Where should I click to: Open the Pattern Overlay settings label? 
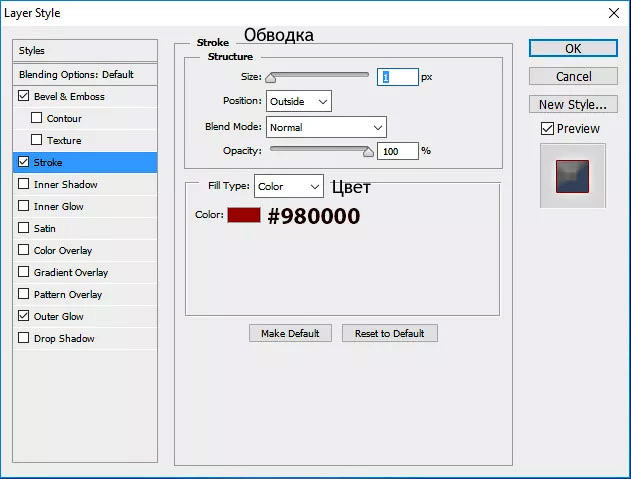[x=68, y=295]
